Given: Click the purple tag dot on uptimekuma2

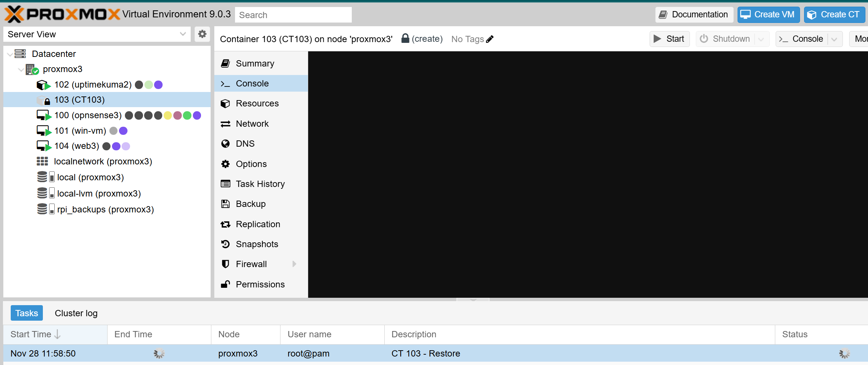Looking at the screenshot, I should pyautogui.click(x=159, y=85).
